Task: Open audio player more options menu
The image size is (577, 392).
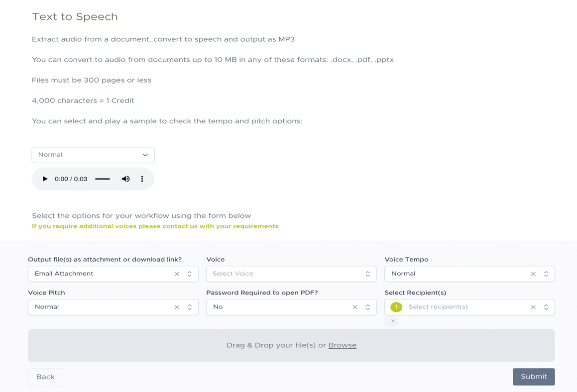Action: (142, 179)
